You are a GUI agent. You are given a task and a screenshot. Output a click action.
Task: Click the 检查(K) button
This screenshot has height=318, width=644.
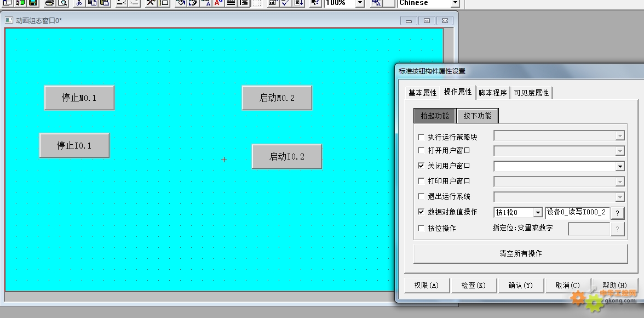point(474,286)
